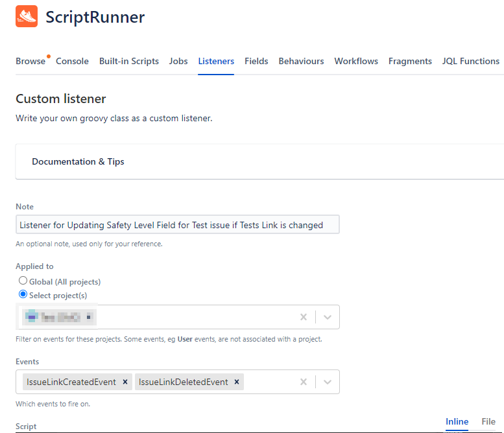Click the IssueLinkDeletedEvent tag text

[183, 382]
